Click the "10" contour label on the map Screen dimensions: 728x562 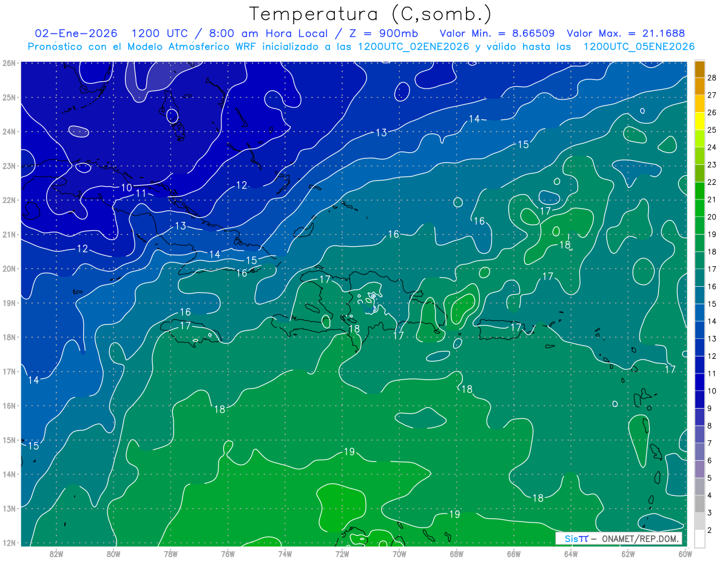coord(126,187)
